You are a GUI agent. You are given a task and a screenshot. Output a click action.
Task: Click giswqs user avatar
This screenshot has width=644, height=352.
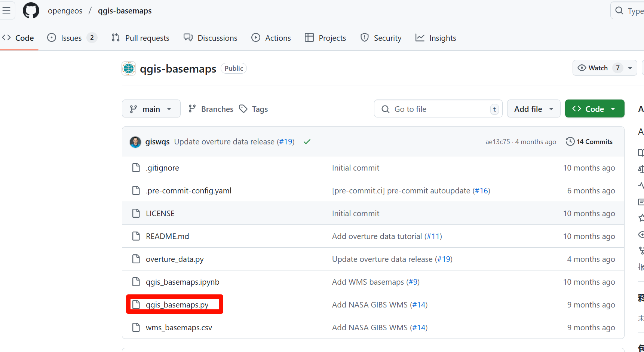(x=135, y=142)
